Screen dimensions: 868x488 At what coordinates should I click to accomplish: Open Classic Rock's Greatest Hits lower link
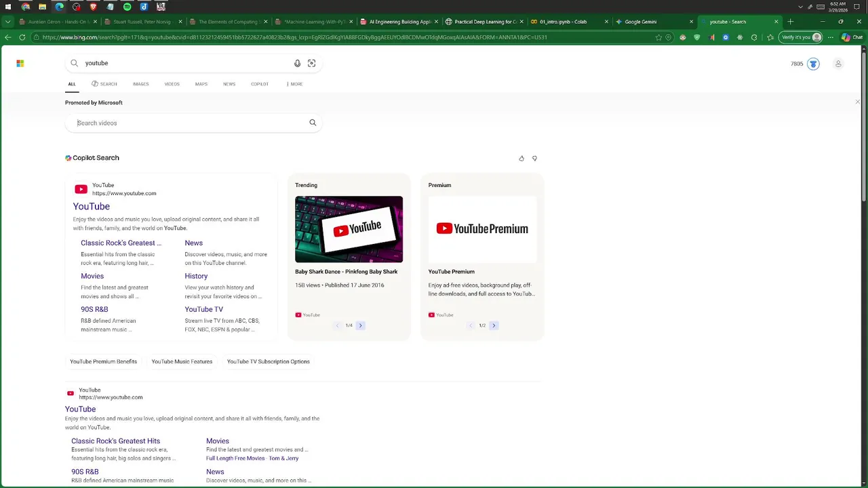click(x=116, y=441)
